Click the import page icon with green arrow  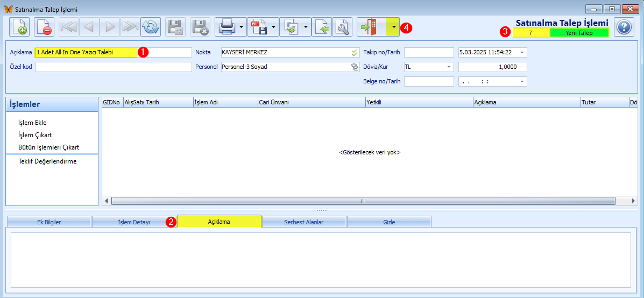click(x=322, y=27)
